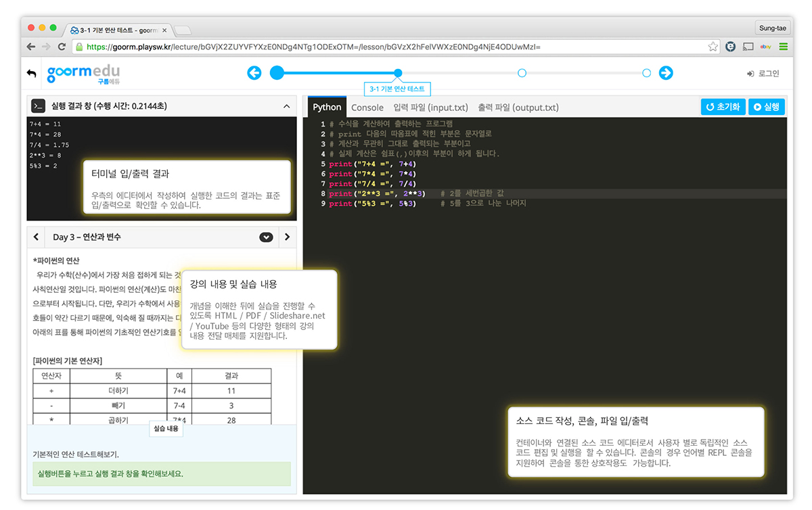812x510 pixels.
Task: Bookmark this page with star icon
Action: (x=713, y=47)
